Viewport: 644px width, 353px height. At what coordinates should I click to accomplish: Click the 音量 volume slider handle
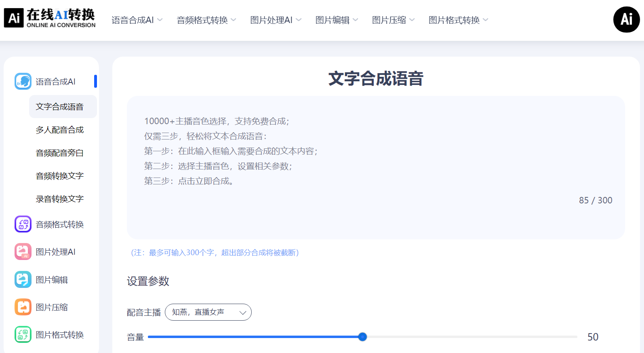tap(362, 337)
